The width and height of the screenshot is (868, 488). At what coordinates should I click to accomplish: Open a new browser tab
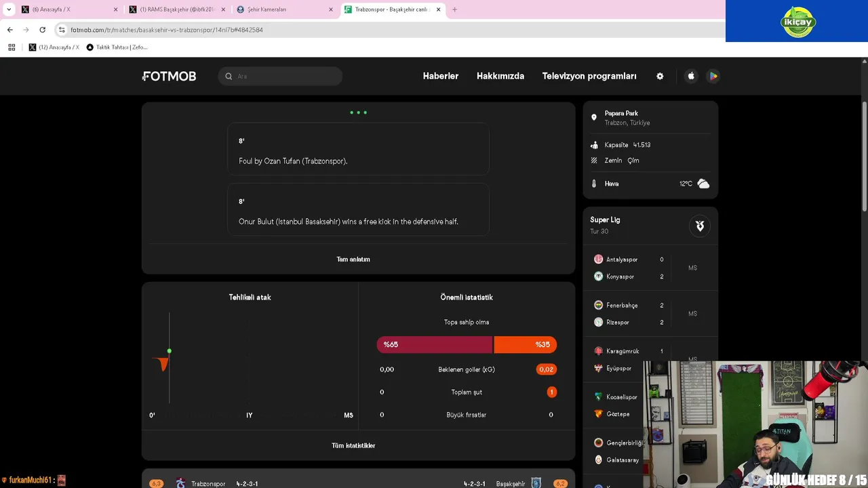click(454, 9)
